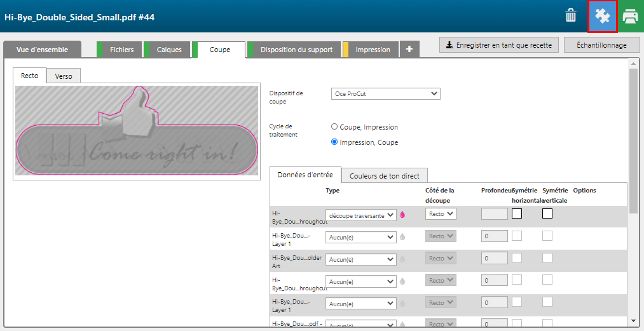Click Enregistrer en tant que recette
644x331 pixels.
pyautogui.click(x=499, y=45)
